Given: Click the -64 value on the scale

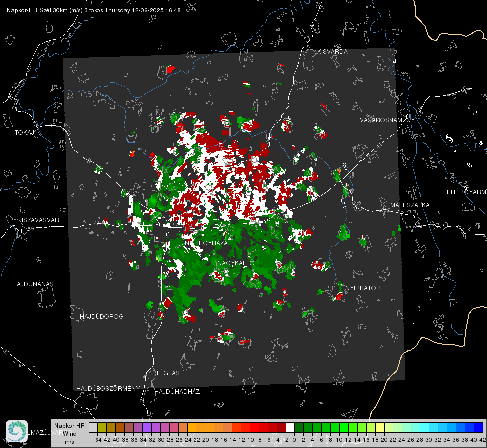Looking at the screenshot, I should [x=97, y=440].
